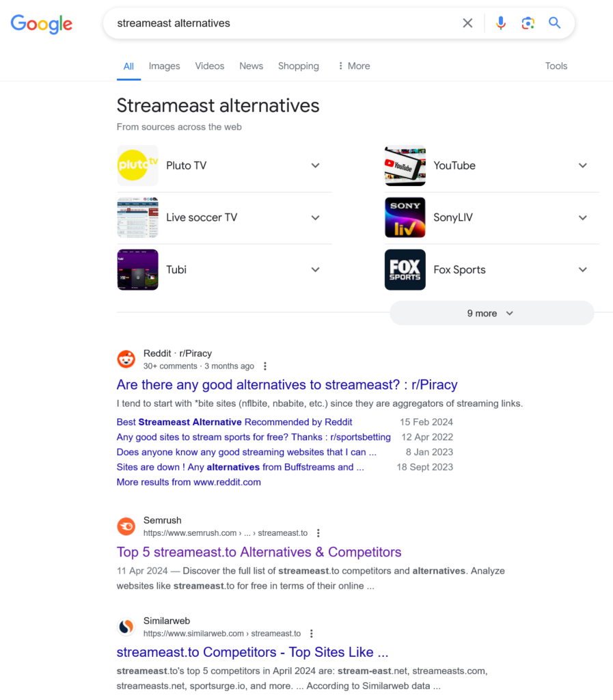Open the More search filters menu
613x700 pixels.
354,66
